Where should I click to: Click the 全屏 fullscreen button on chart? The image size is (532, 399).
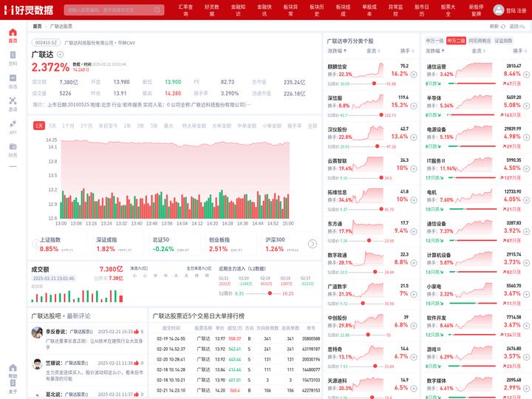point(312,126)
